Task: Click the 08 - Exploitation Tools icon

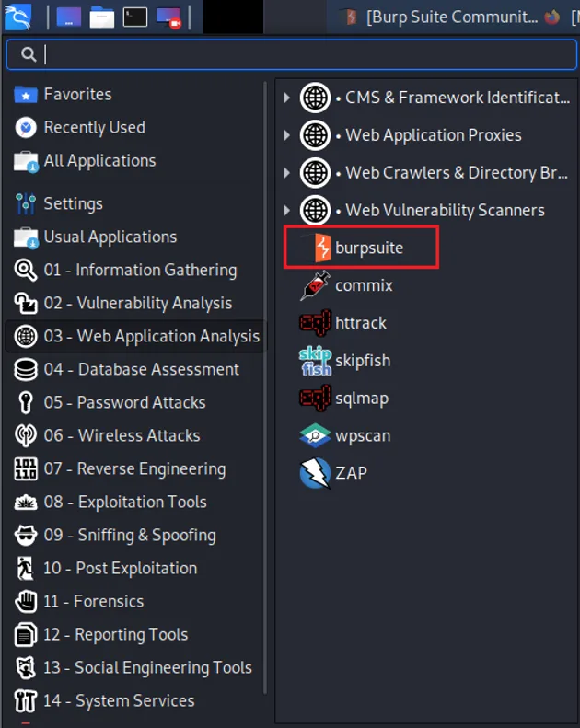Action: pos(26,502)
